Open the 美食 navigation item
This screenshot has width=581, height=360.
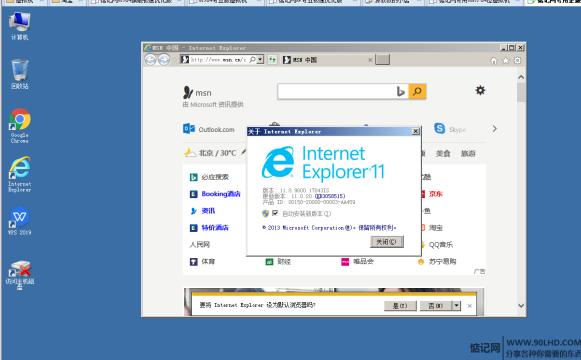click(x=443, y=153)
